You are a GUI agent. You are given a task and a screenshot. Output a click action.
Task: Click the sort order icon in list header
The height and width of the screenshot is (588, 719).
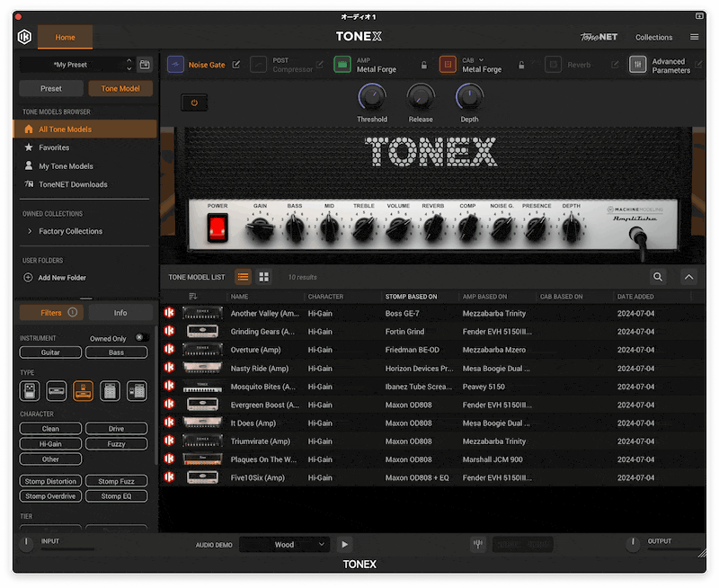coord(192,297)
